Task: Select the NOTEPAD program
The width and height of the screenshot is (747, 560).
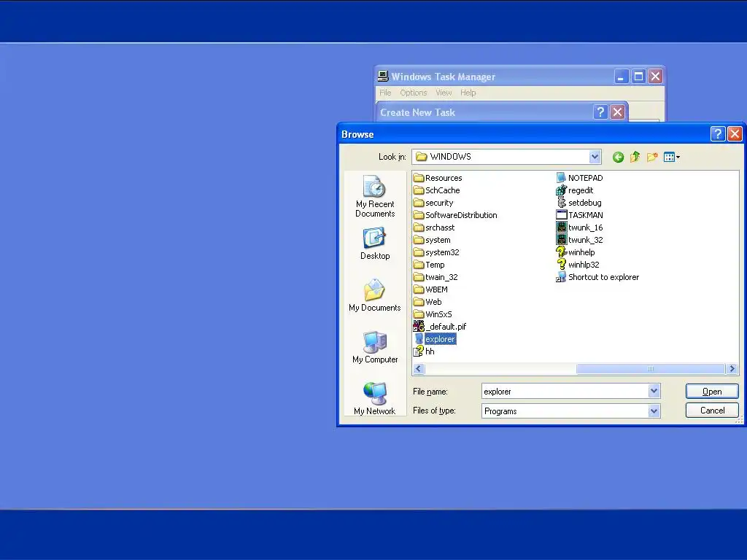Action: pyautogui.click(x=579, y=178)
